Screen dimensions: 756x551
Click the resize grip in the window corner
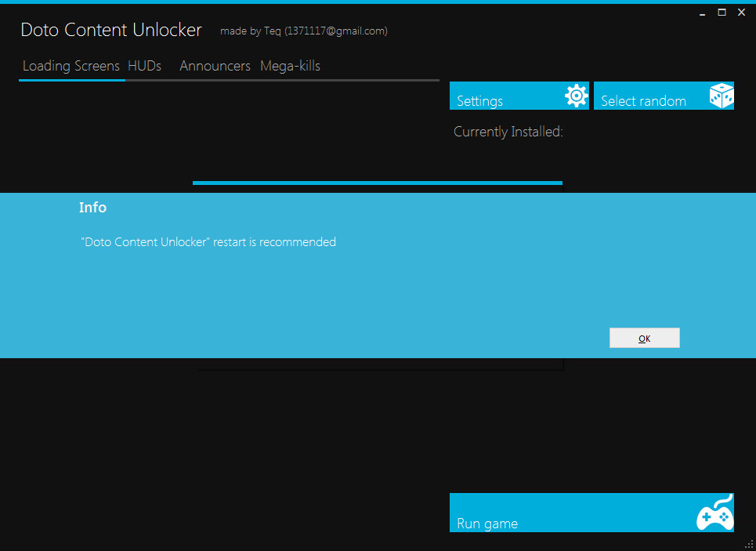coord(749,544)
